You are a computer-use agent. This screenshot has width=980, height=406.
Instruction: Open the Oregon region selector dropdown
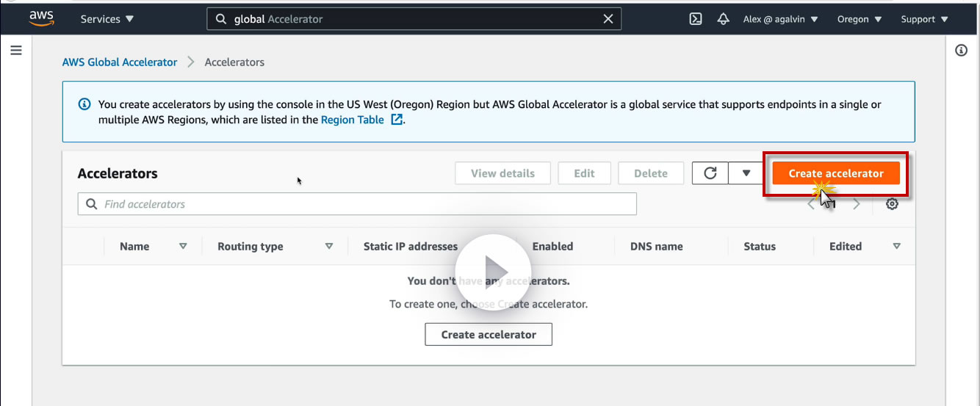[859, 19]
